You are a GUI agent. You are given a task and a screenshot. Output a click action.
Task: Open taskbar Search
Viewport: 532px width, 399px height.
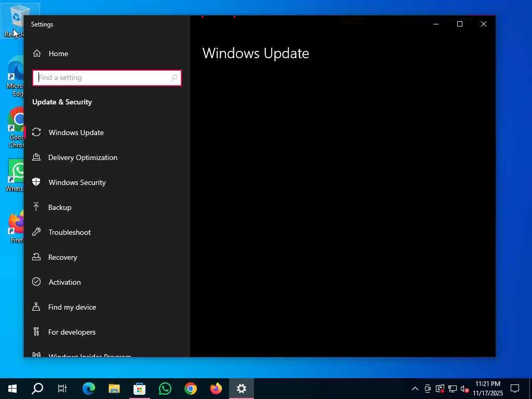click(x=37, y=389)
